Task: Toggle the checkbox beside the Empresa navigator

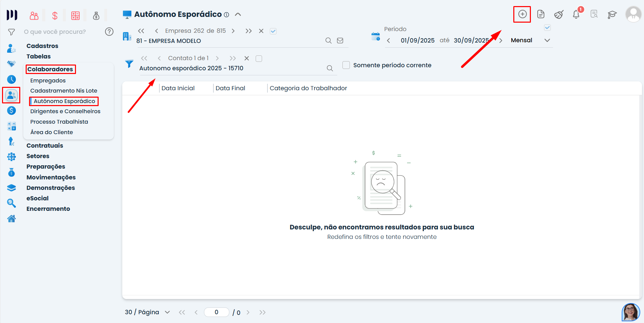Action: click(x=273, y=31)
